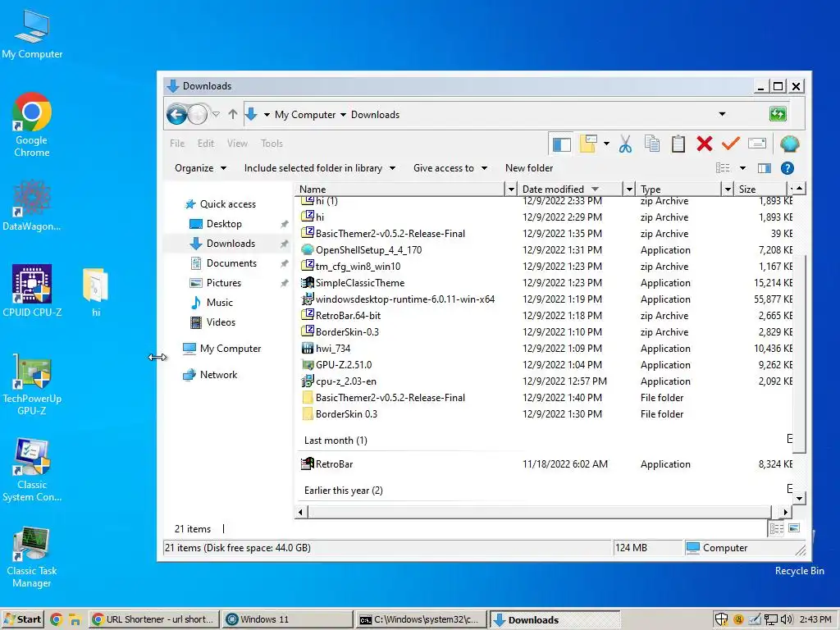
Task: Click the new folder toolbar icon
Action: pos(587,144)
